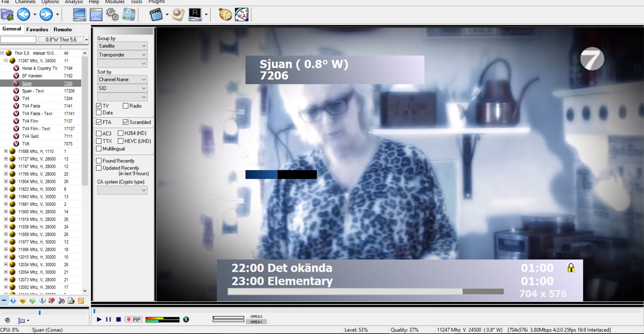Click the blue back arrow button

coord(24,14)
